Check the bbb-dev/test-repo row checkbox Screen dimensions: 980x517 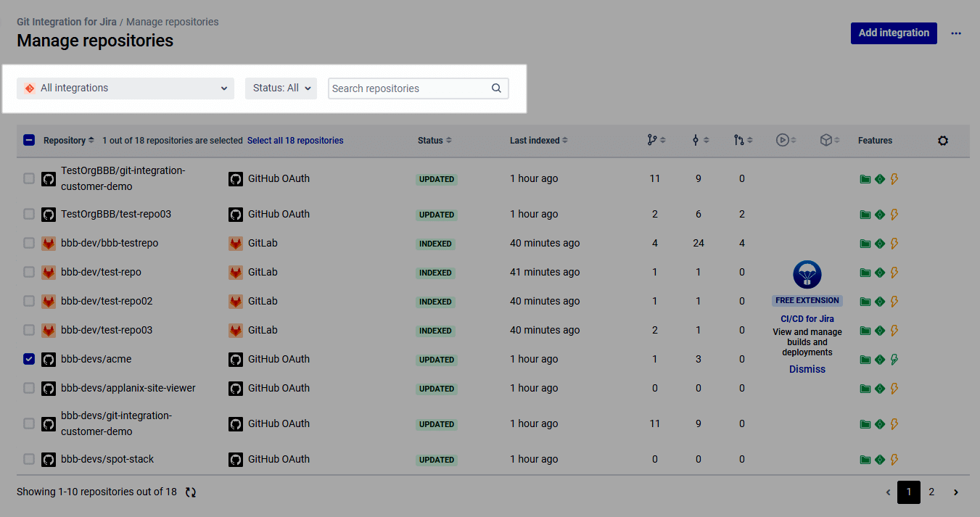(x=29, y=272)
